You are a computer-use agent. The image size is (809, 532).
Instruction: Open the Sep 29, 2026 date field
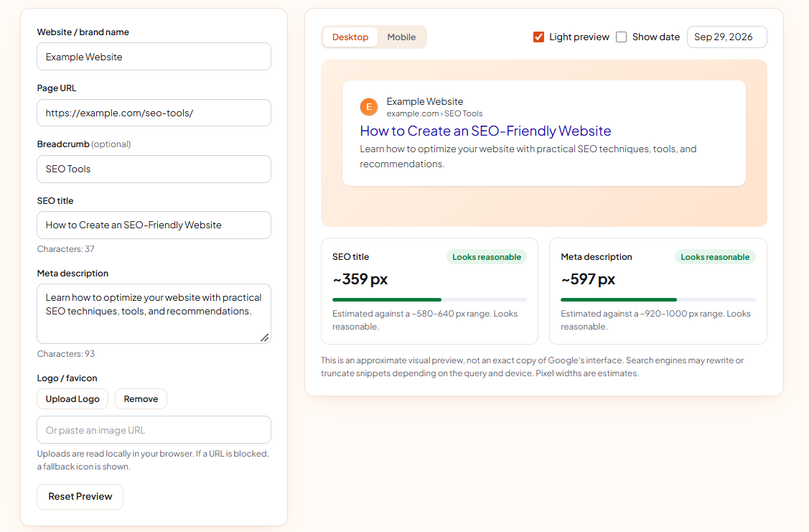[727, 37]
